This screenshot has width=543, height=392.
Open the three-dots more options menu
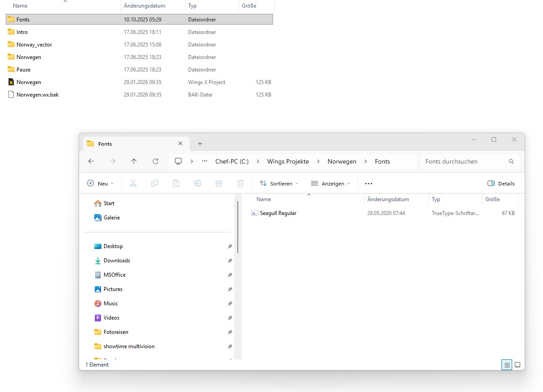pyautogui.click(x=369, y=183)
